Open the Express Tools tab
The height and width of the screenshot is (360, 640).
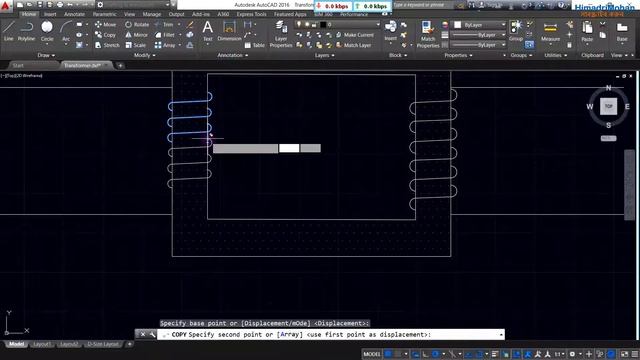click(x=251, y=14)
